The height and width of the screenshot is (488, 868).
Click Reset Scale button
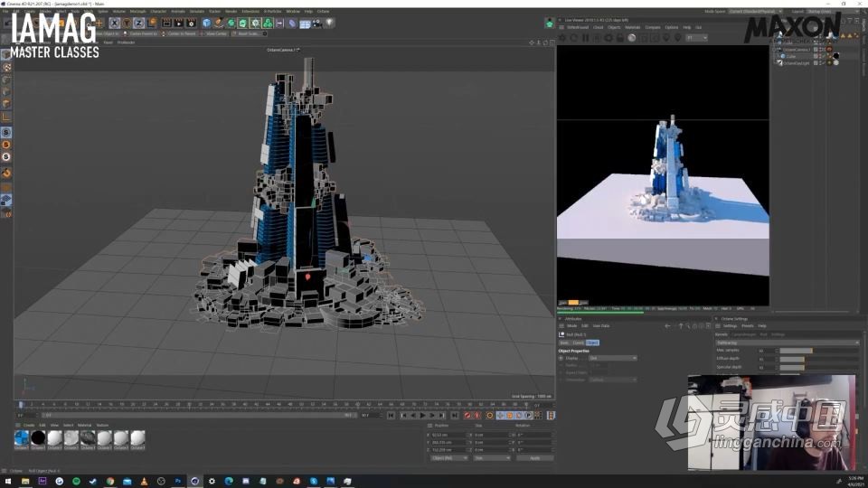click(248, 33)
